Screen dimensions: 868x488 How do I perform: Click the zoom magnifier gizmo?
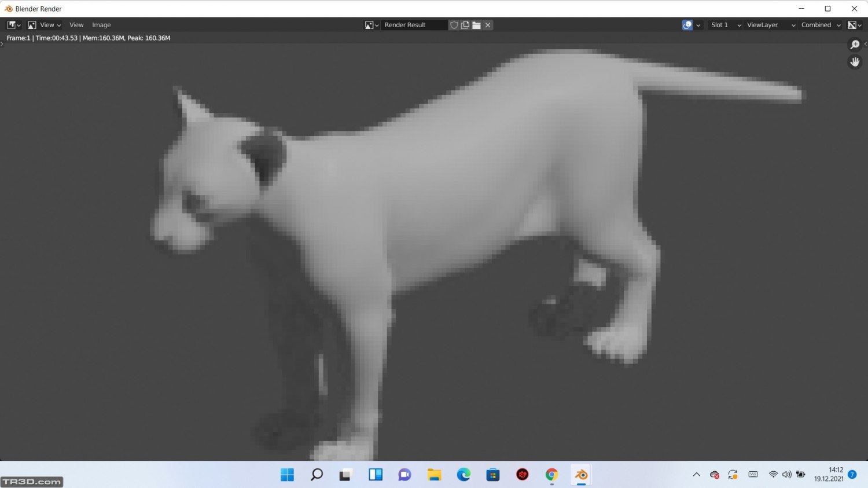pyautogui.click(x=855, y=45)
